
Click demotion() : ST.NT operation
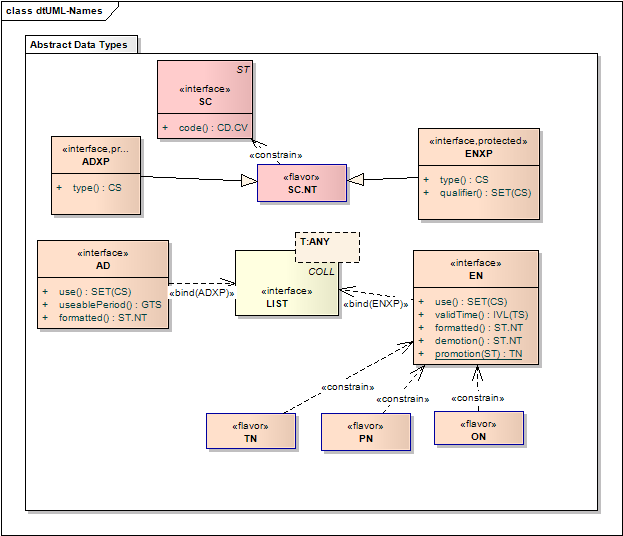click(x=478, y=341)
